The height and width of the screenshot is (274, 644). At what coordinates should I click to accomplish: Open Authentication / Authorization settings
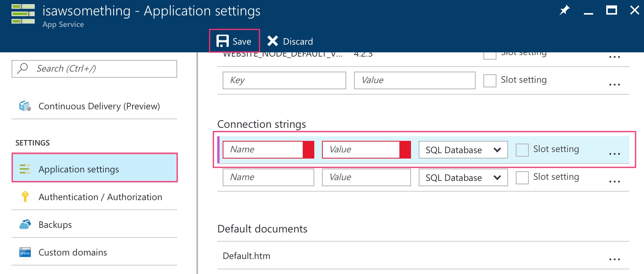tap(94, 197)
